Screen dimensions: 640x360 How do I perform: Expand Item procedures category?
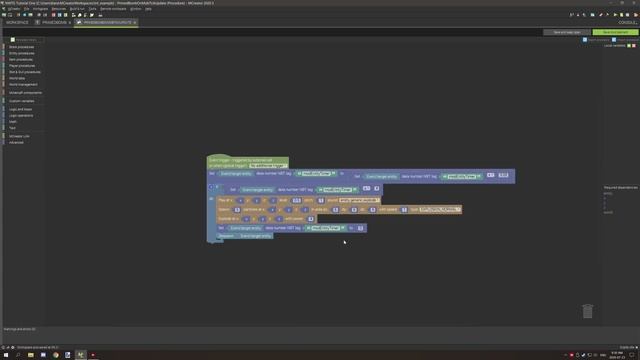pyautogui.click(x=21, y=60)
